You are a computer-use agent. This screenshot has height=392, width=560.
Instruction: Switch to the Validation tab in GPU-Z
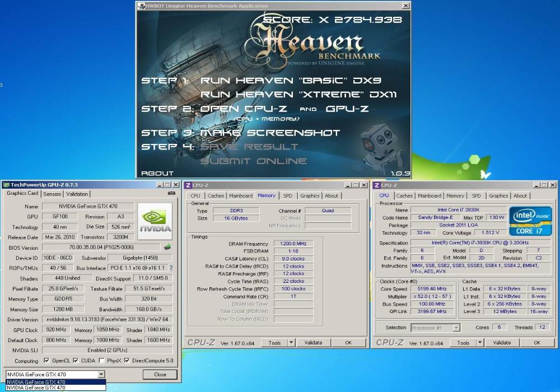pyautogui.click(x=77, y=194)
